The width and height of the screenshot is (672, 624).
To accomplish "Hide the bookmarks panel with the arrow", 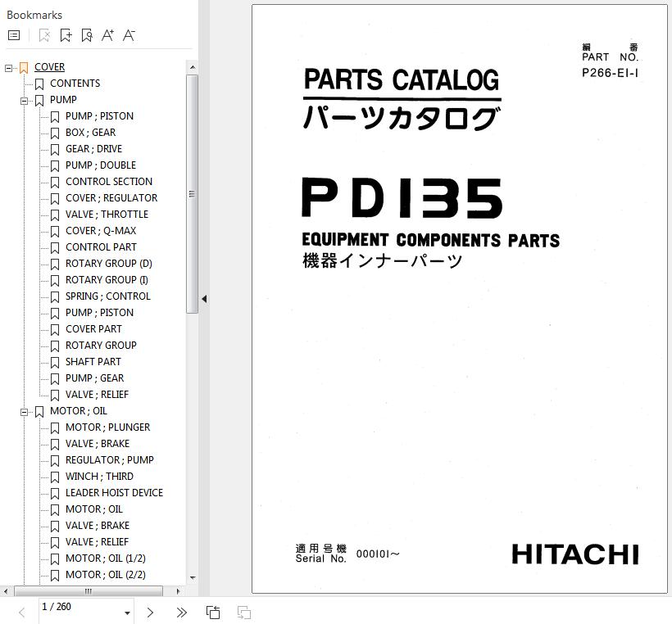I will (204, 299).
